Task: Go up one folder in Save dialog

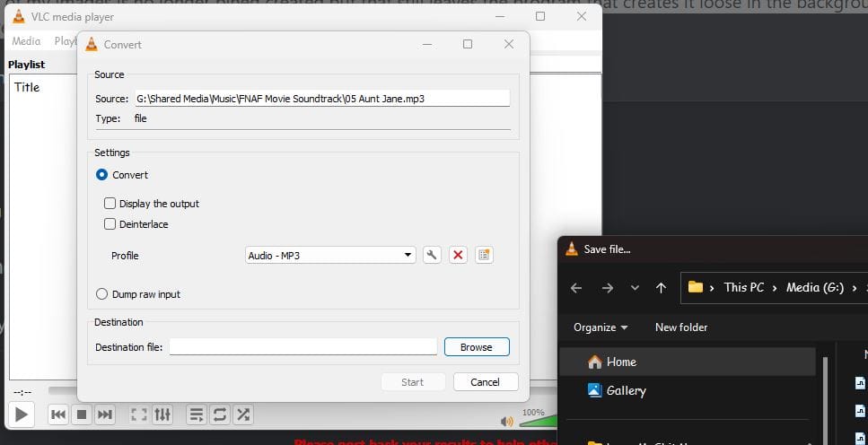Action: point(661,288)
